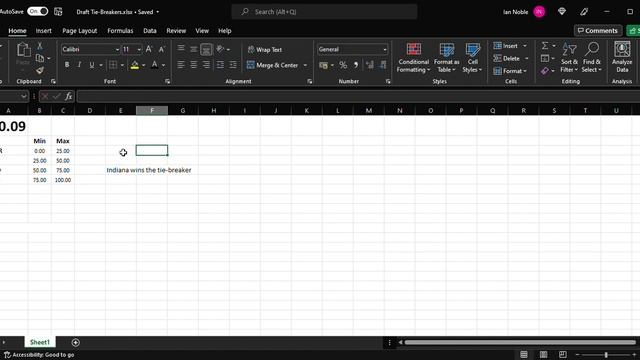Image resolution: width=640 pixels, height=360 pixels.
Task: Switch to Page Break Preview in status bar
Action: click(562, 354)
